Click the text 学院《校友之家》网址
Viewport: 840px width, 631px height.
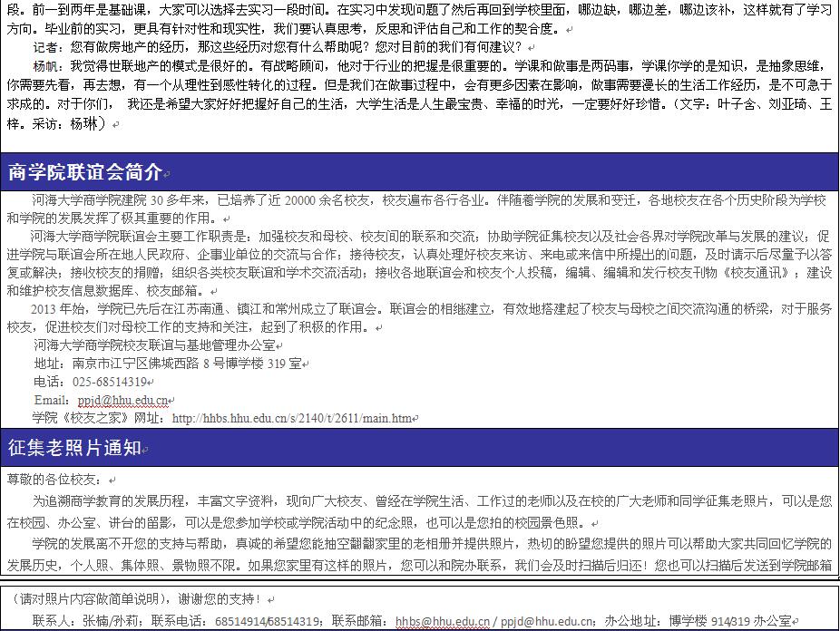tap(99, 419)
